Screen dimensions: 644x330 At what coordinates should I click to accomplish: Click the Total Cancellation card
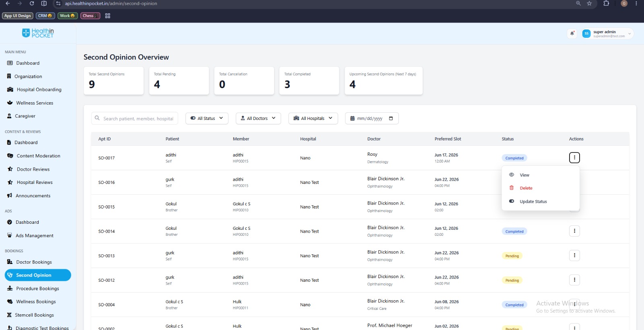pos(244,81)
